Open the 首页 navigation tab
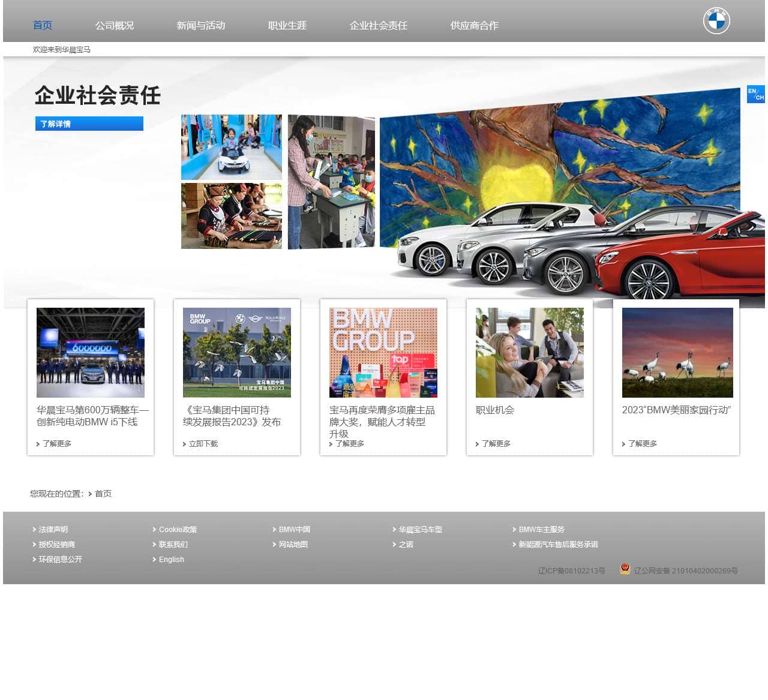 coord(43,25)
